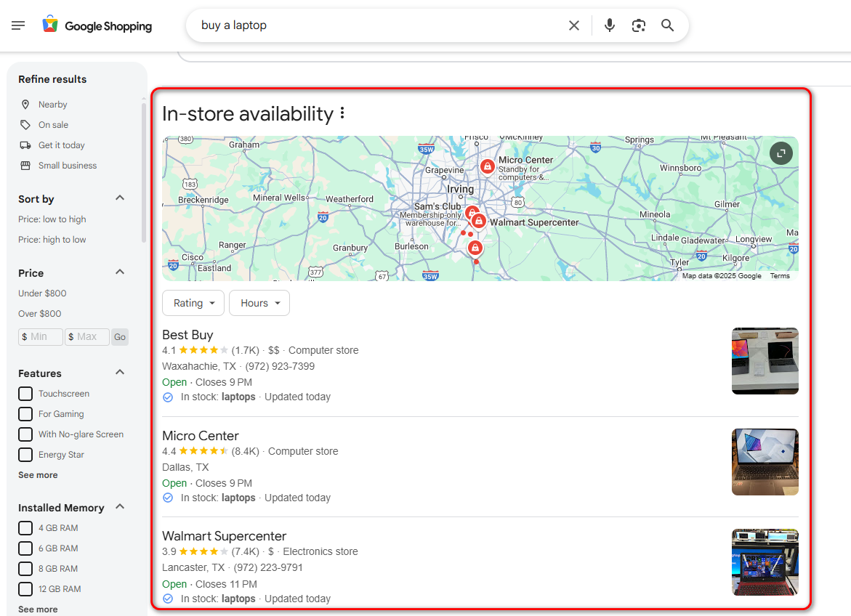Open the Walmart Supercenter store photo
Image resolution: width=851 pixels, height=616 pixels.
click(x=765, y=562)
